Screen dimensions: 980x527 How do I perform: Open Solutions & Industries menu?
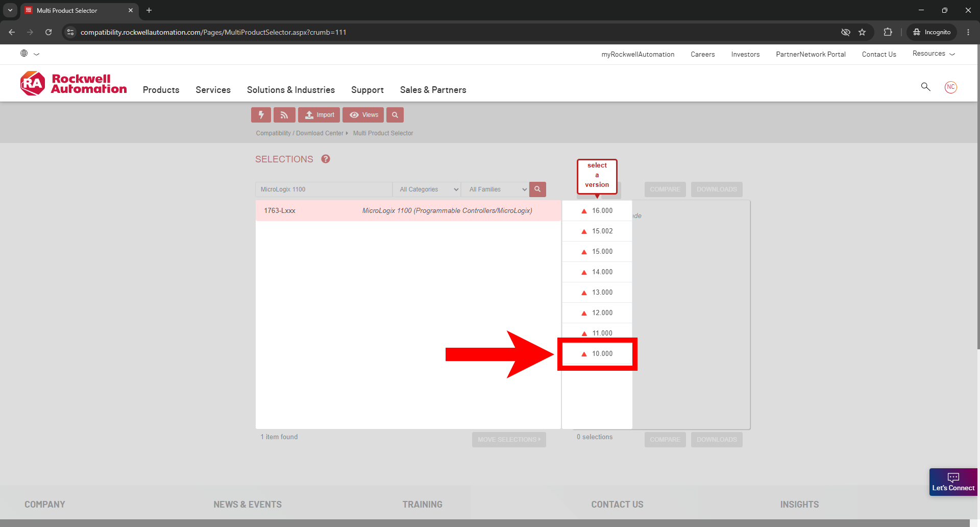click(291, 90)
